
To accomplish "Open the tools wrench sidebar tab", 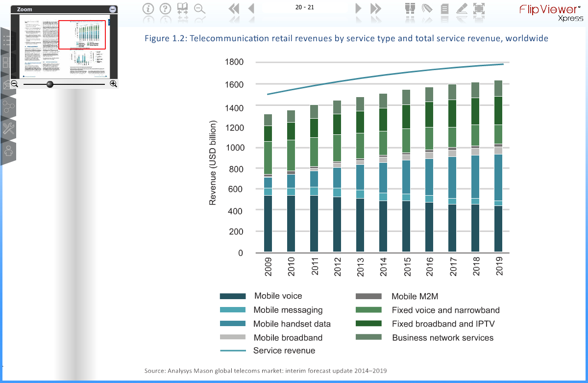I will tap(8, 129).
